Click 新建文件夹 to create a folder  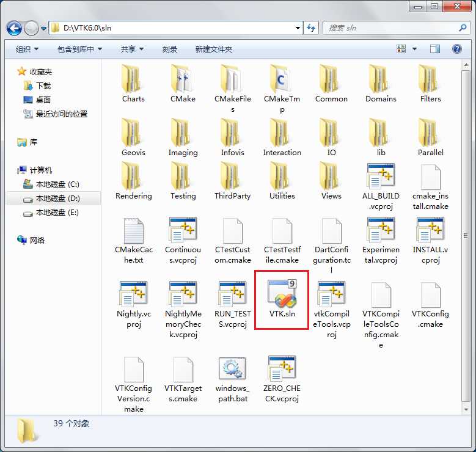pos(213,49)
